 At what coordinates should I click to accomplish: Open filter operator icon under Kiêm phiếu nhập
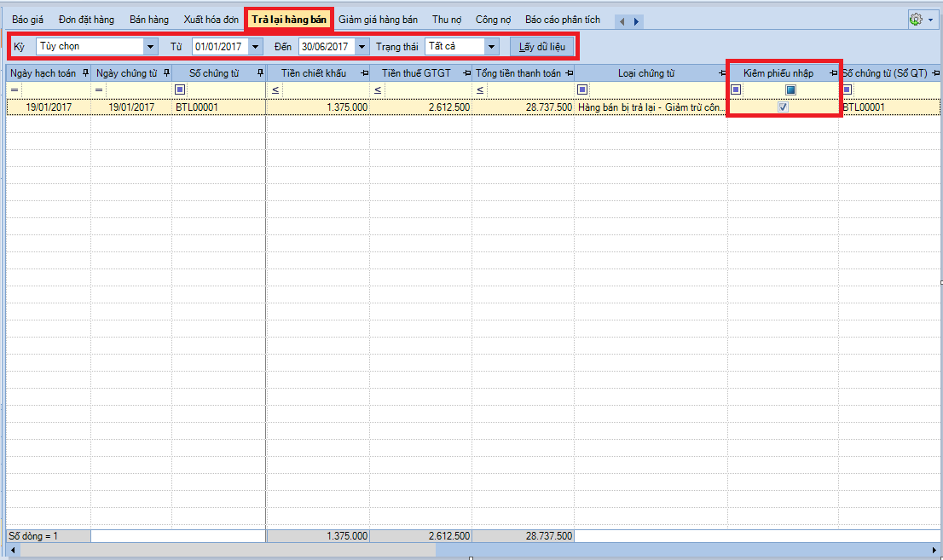(736, 89)
